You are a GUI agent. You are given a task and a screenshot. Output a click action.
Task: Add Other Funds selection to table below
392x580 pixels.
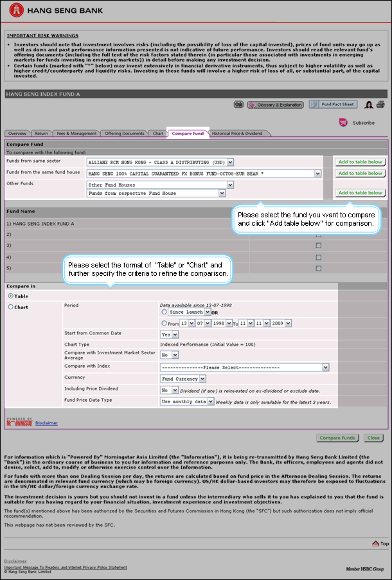click(361, 193)
